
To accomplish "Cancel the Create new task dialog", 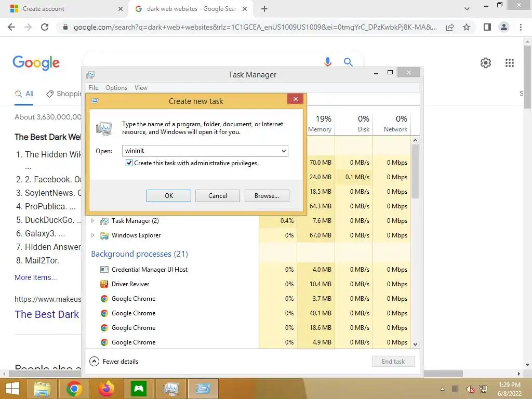I will (x=218, y=196).
